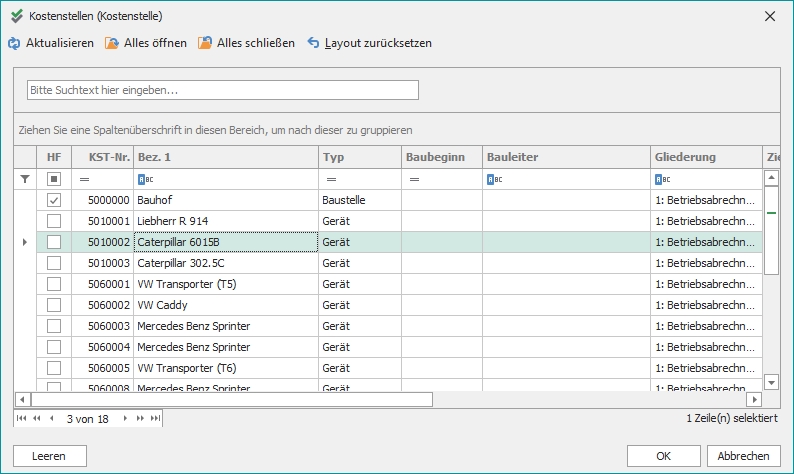Click the Alles öffnen folder icon
This screenshot has height=474, width=794.
(x=112, y=43)
